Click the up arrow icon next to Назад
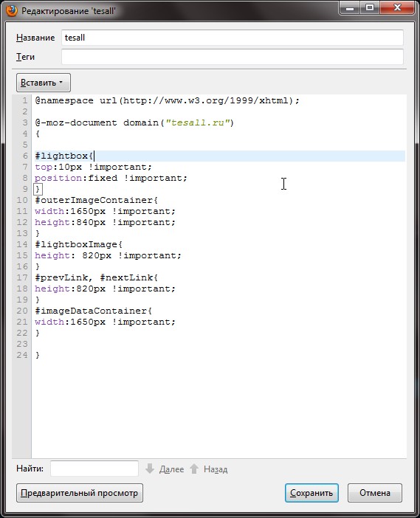Image resolution: width=420 pixels, height=518 pixels. [x=194, y=469]
